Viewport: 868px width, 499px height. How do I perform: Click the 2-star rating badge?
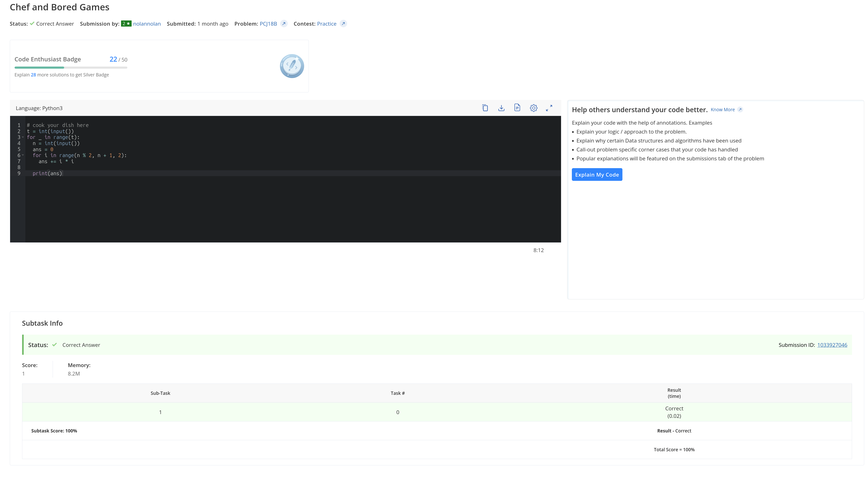click(x=126, y=24)
